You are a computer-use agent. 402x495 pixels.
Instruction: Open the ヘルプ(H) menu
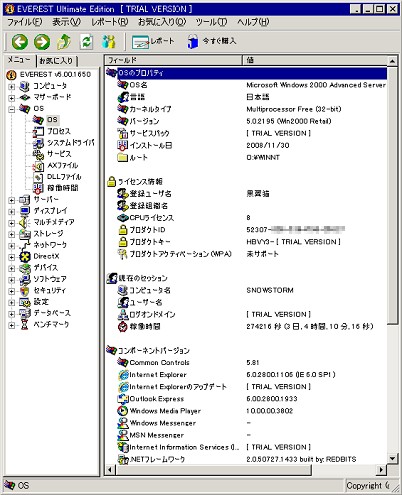[253, 22]
